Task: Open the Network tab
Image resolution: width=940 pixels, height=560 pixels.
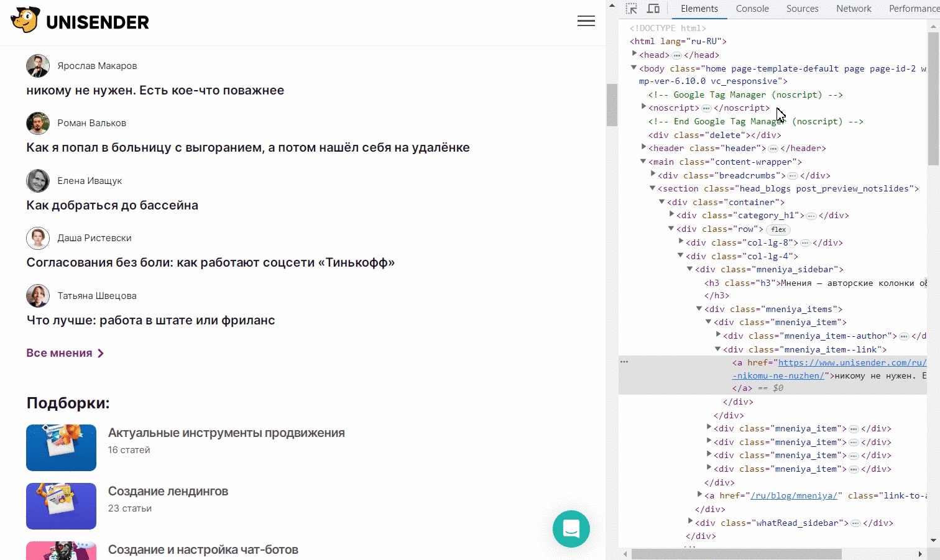Action: [x=854, y=9]
